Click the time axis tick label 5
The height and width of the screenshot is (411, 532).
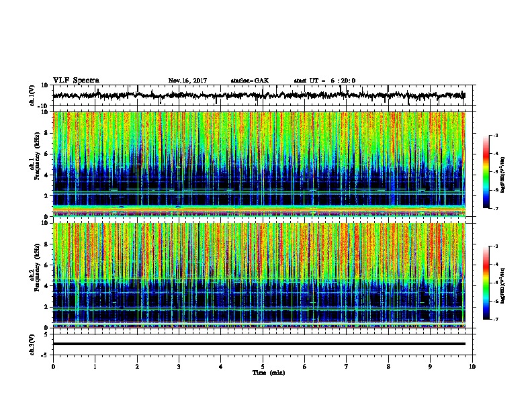[263, 367]
